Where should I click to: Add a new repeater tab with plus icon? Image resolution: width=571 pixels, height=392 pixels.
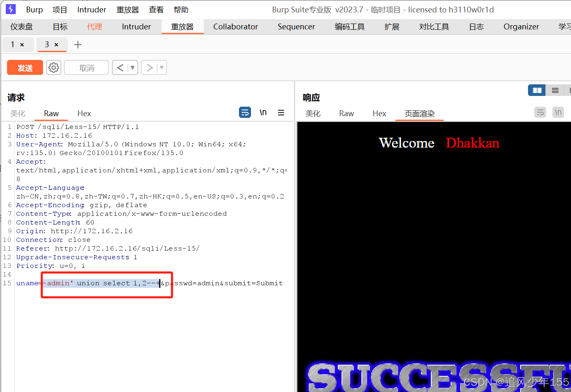78,45
